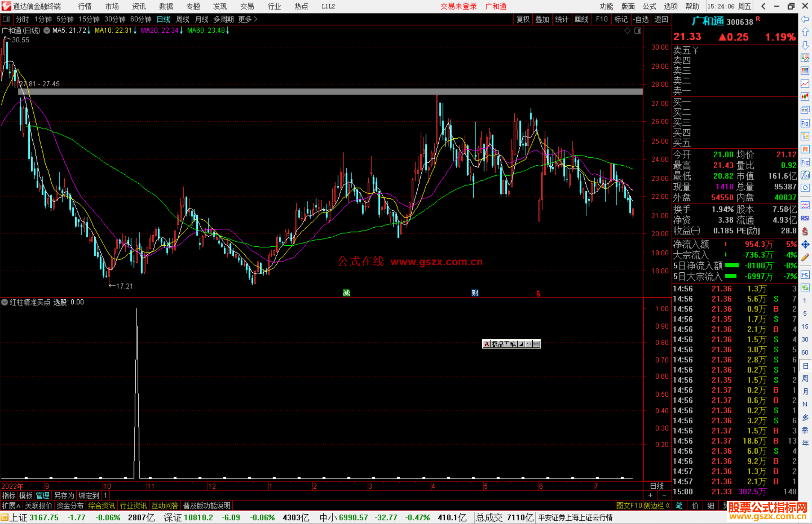Screen dimensions: 812x524
Task: Collapse the 侧边栏 sidebar chevron
Action: (668, 506)
